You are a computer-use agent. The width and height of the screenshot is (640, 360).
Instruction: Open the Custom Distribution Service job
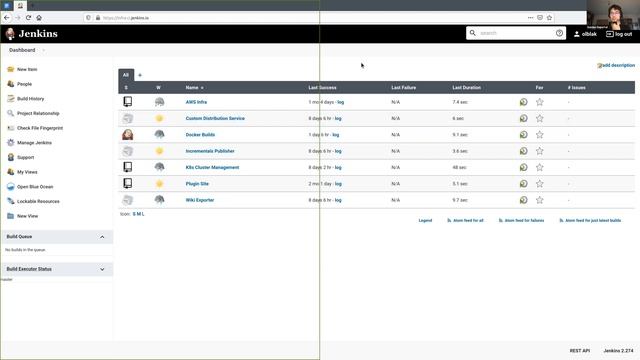coord(215,118)
